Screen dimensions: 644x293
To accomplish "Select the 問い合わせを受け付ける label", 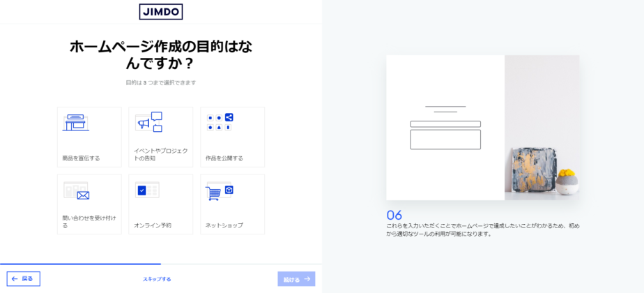I will (89, 222).
